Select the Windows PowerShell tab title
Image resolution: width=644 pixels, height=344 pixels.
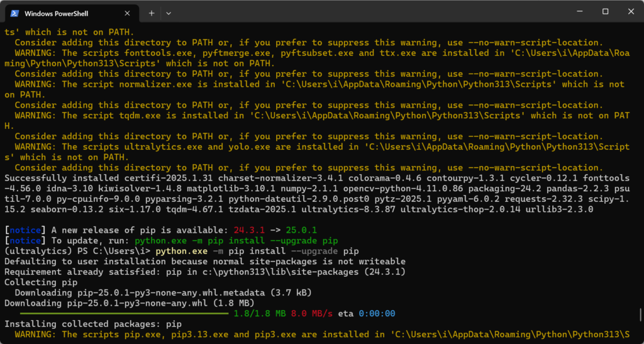(55, 13)
